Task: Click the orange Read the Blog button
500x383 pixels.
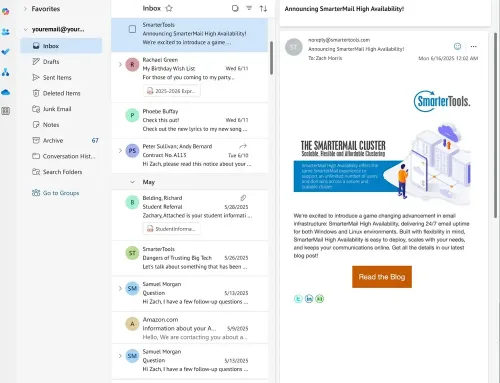Action: click(x=382, y=277)
